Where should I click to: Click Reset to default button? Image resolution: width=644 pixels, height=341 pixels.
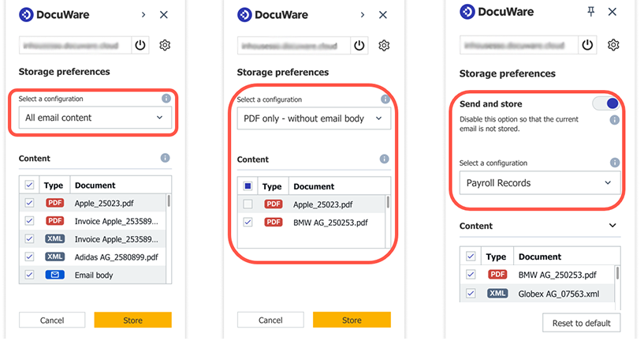coord(581,323)
